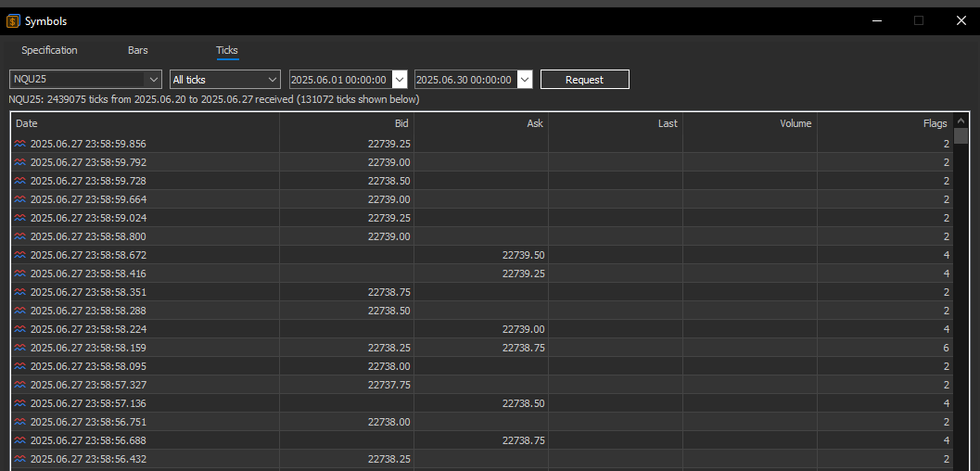Select bid value 22738.00 at 23:58:58.095

coord(388,366)
